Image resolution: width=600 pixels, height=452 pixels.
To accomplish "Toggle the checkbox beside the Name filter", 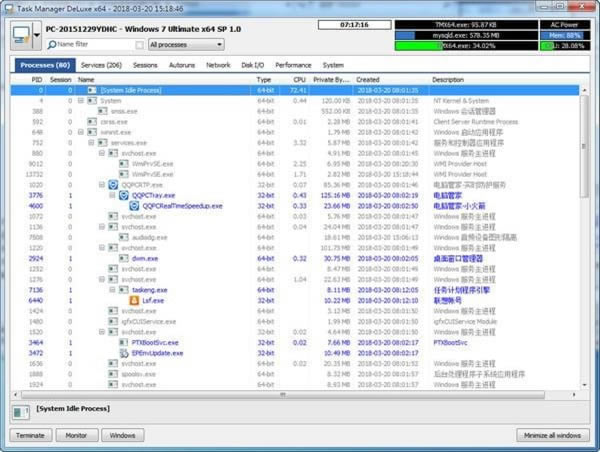I will [139, 45].
